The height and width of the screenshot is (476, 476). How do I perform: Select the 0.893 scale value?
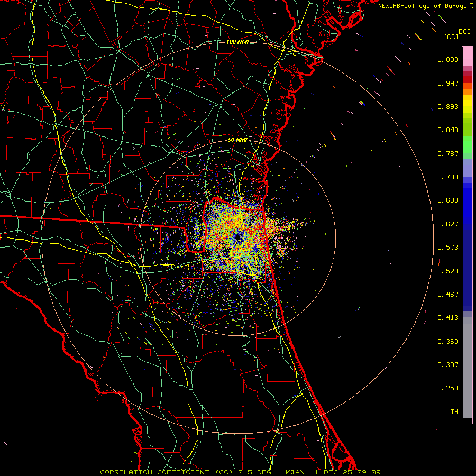(448, 106)
